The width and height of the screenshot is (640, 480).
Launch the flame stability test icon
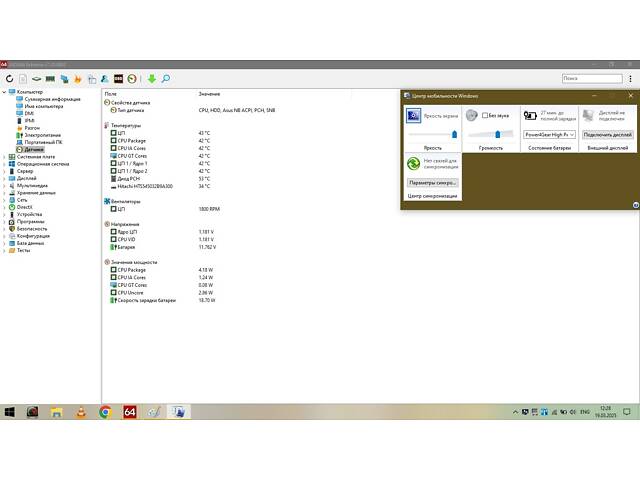click(78, 79)
